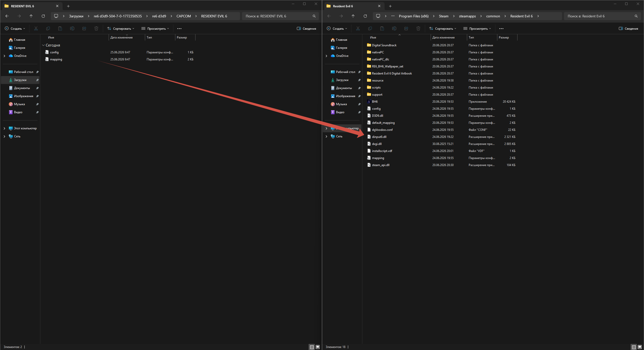
Task: Go up one folder level in left window
Action: [31, 16]
